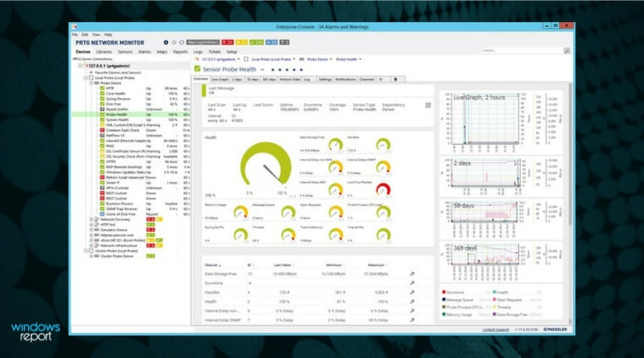Click the device icon next to Simulator Device
This screenshot has width=644, height=358.
[x=97, y=230]
